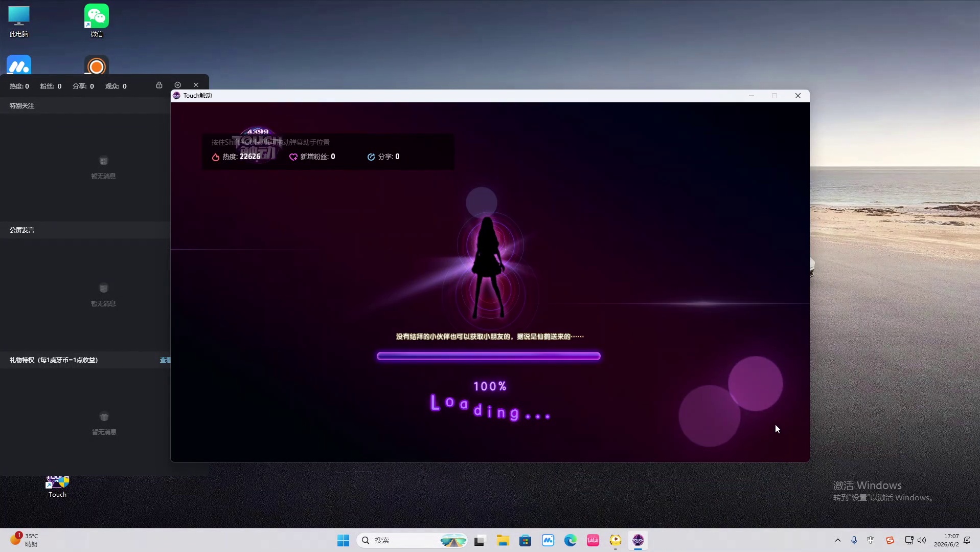The image size is (980, 552).
Task: Click the loading progress bar
Action: click(489, 356)
